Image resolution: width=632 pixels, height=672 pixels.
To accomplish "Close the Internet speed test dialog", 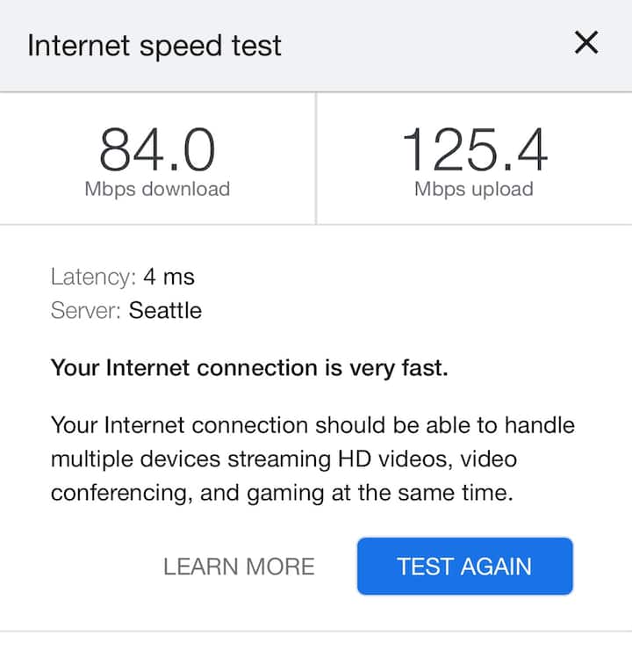I will pyautogui.click(x=585, y=43).
